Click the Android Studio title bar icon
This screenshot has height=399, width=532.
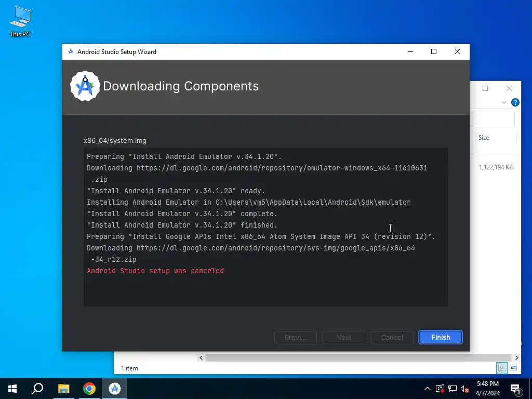pos(71,51)
